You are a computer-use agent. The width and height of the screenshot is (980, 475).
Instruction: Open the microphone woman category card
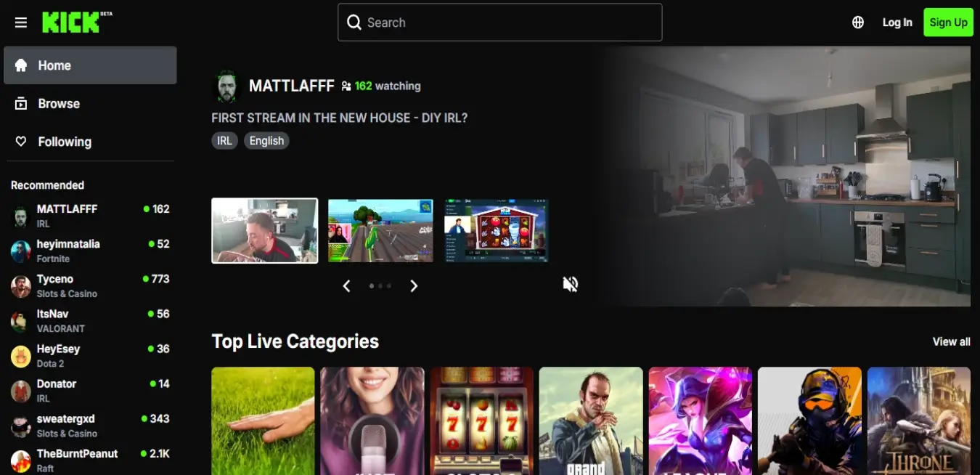click(372, 421)
